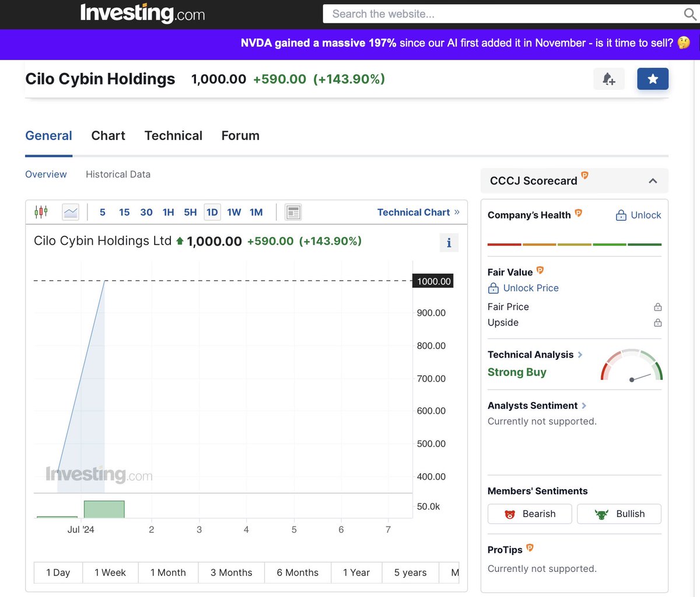Click lock icon next to Upside
The image size is (700, 597).
click(658, 323)
